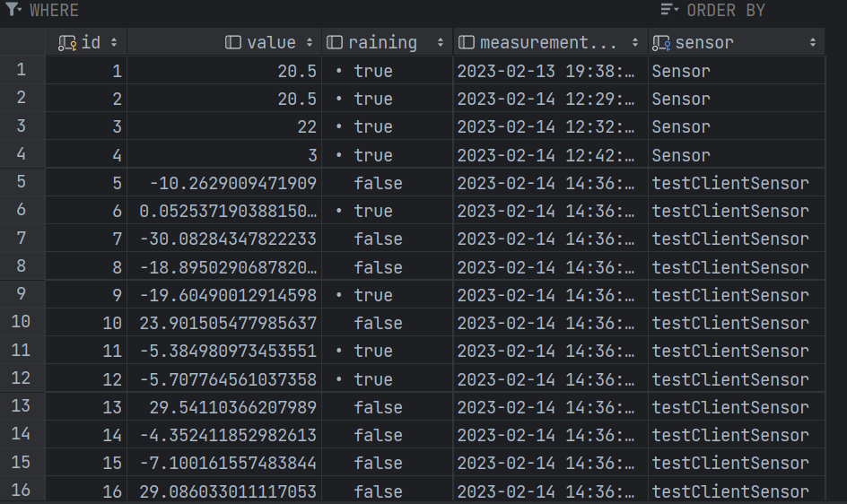Select the measurement column header
The image size is (847, 504).
tap(550, 42)
